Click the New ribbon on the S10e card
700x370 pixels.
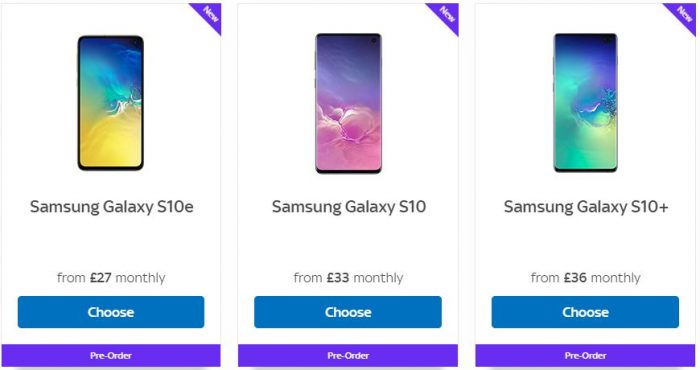pyautogui.click(x=207, y=17)
